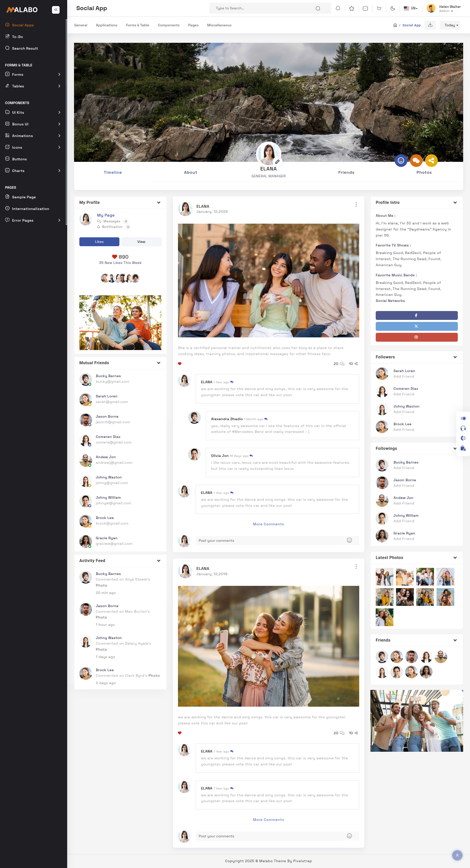Click the blue Likes button

tap(99, 242)
